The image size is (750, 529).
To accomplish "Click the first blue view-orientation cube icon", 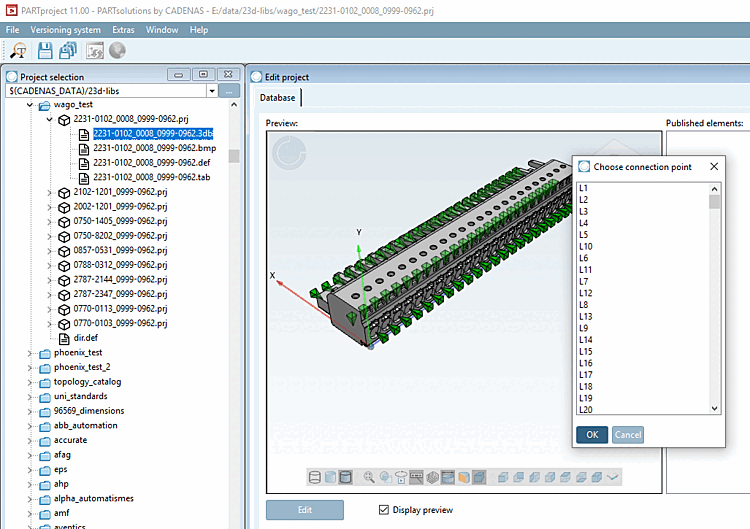I will [502, 477].
